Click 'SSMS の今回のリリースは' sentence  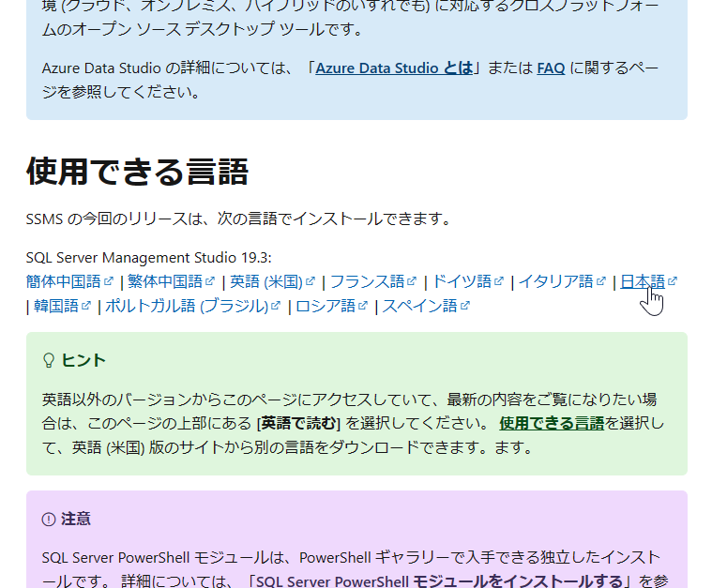tap(238, 219)
